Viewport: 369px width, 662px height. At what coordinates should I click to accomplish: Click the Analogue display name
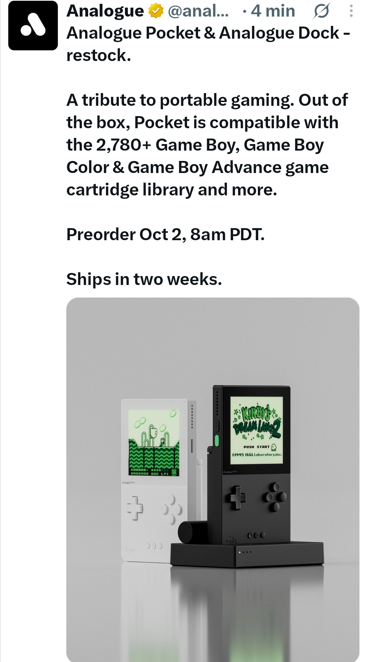pyautogui.click(x=105, y=11)
